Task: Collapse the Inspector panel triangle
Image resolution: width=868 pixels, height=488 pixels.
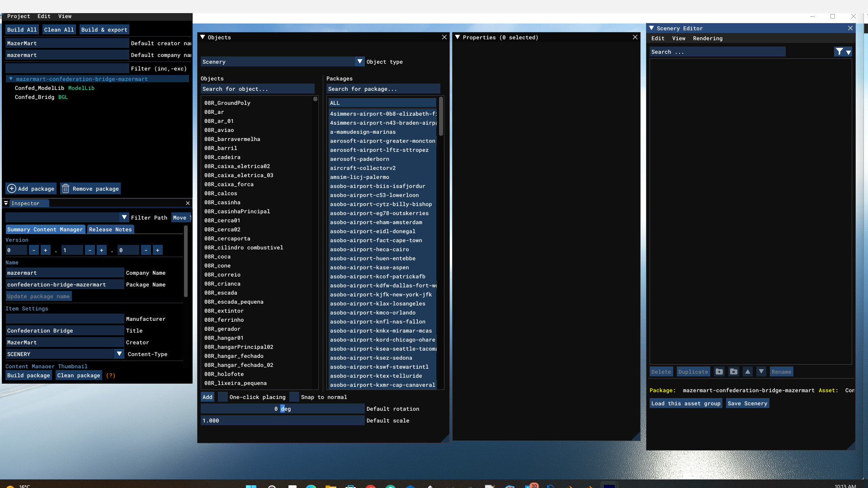Action: coord(6,203)
